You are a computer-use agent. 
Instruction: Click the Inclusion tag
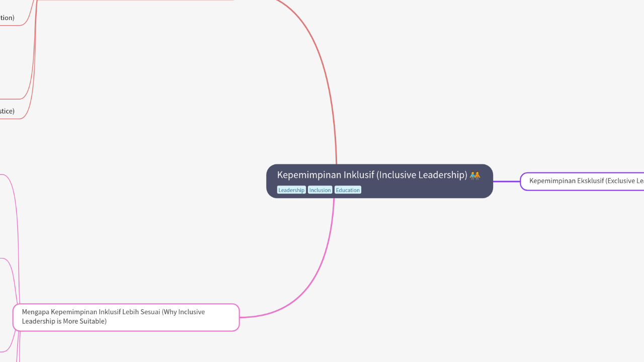320,190
